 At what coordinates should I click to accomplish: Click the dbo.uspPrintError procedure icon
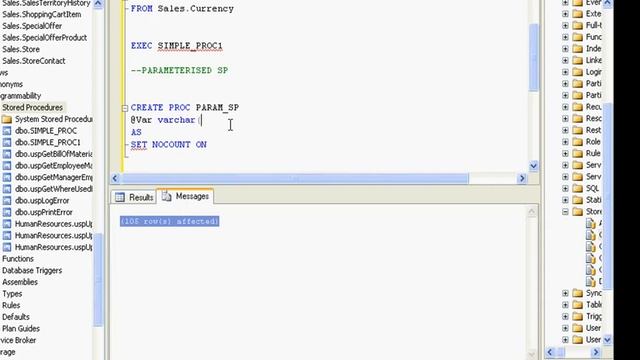(7, 212)
